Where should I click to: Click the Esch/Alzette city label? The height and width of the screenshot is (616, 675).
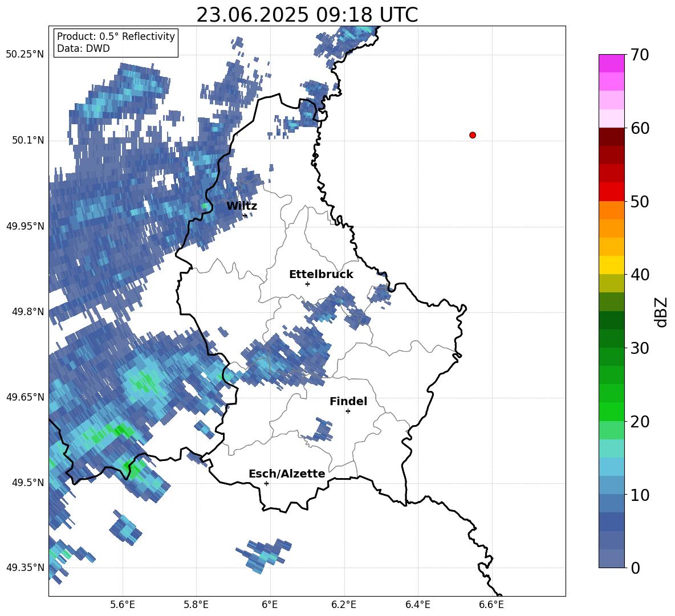(x=287, y=474)
